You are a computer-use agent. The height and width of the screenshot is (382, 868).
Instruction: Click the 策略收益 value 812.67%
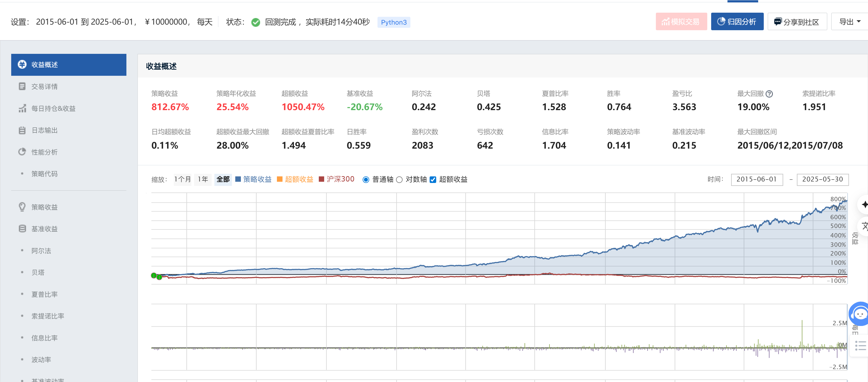point(170,107)
